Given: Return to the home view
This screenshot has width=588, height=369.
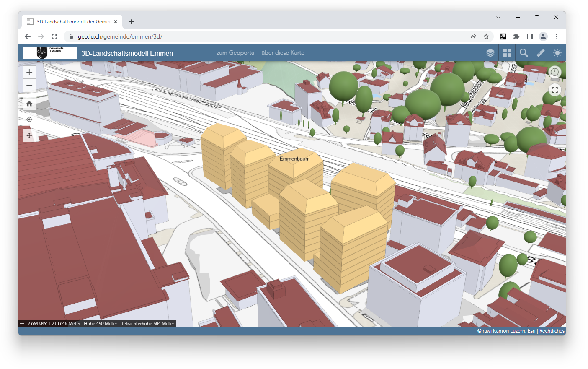Looking at the screenshot, I should [x=29, y=104].
